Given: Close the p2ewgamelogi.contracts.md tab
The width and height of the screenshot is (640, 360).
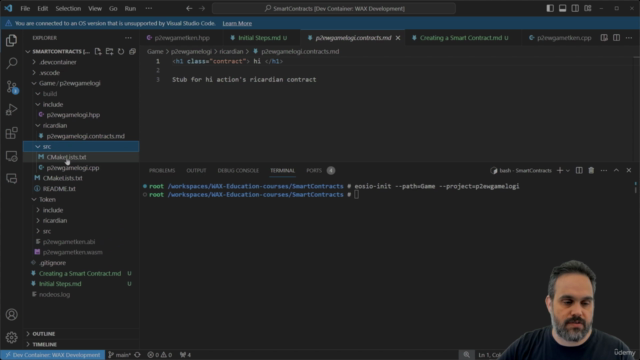Looking at the screenshot, I should [x=398, y=38].
